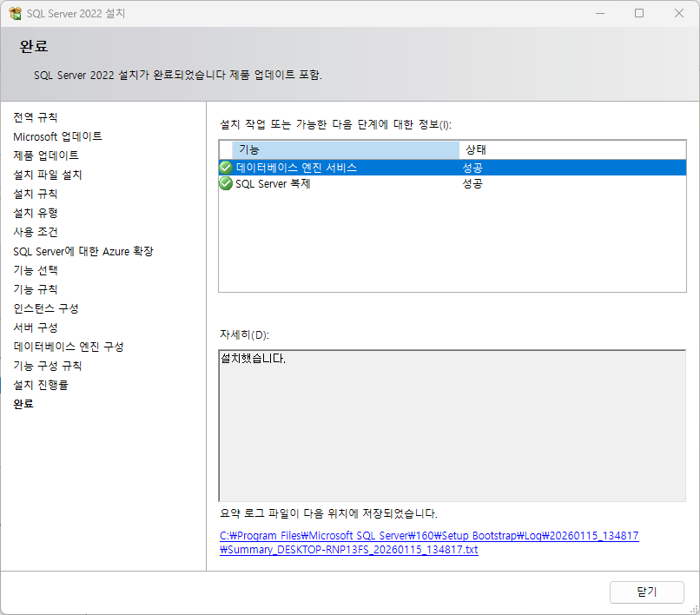Select the 데이터베이스 엔진 구성 step

click(x=69, y=347)
